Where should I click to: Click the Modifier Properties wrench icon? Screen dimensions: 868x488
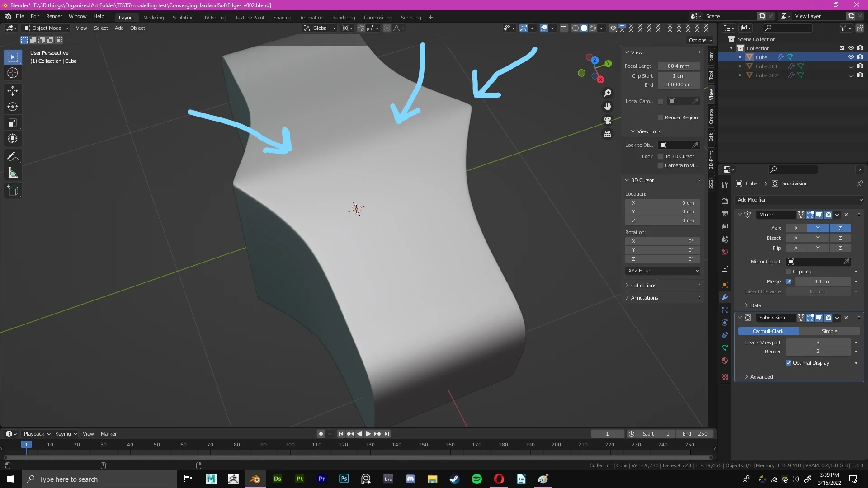[x=725, y=297]
